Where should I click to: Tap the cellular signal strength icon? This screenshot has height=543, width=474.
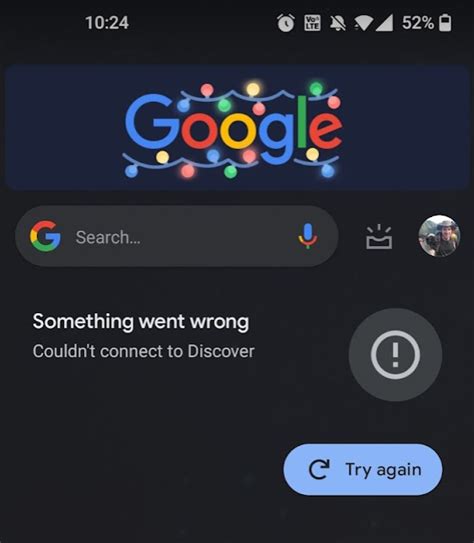[384, 23]
